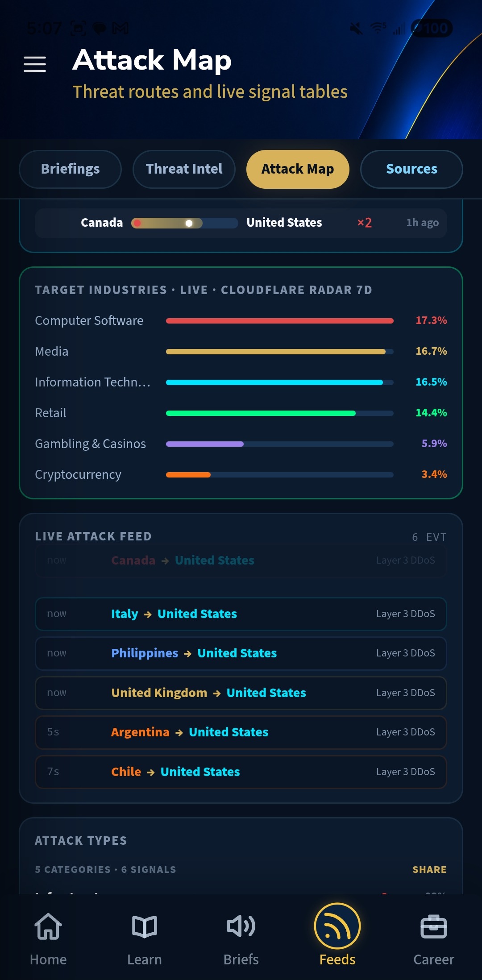
Task: Open the Italy to United States feed entry
Action: click(241, 614)
